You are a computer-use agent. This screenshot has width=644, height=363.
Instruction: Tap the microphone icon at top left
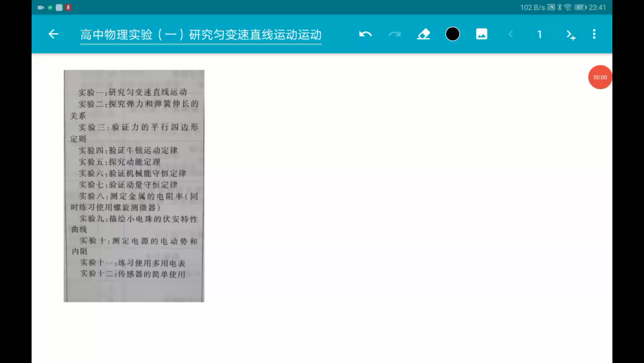tap(68, 7)
